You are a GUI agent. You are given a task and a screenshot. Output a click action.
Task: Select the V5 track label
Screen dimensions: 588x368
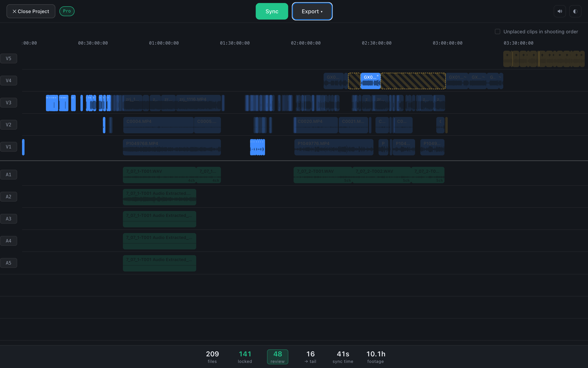pos(9,58)
